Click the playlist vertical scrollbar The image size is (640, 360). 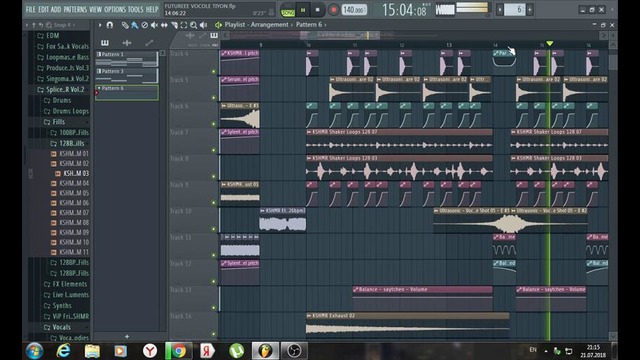613,62
